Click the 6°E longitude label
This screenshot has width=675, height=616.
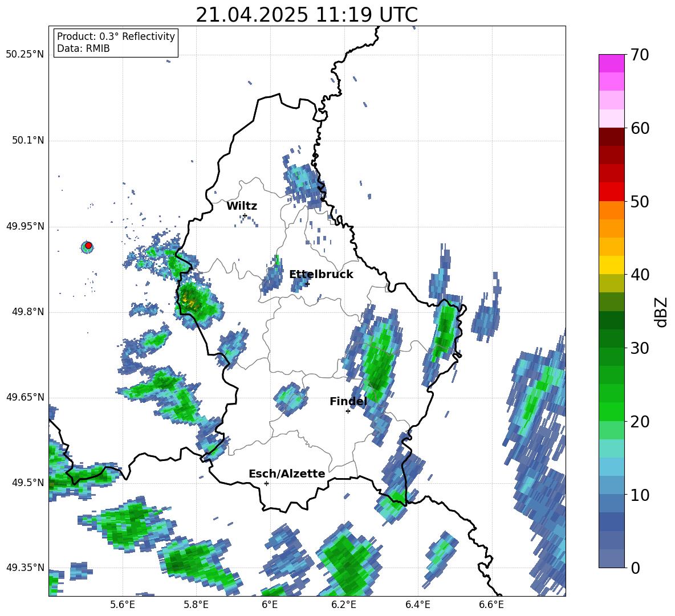pyautogui.click(x=270, y=605)
